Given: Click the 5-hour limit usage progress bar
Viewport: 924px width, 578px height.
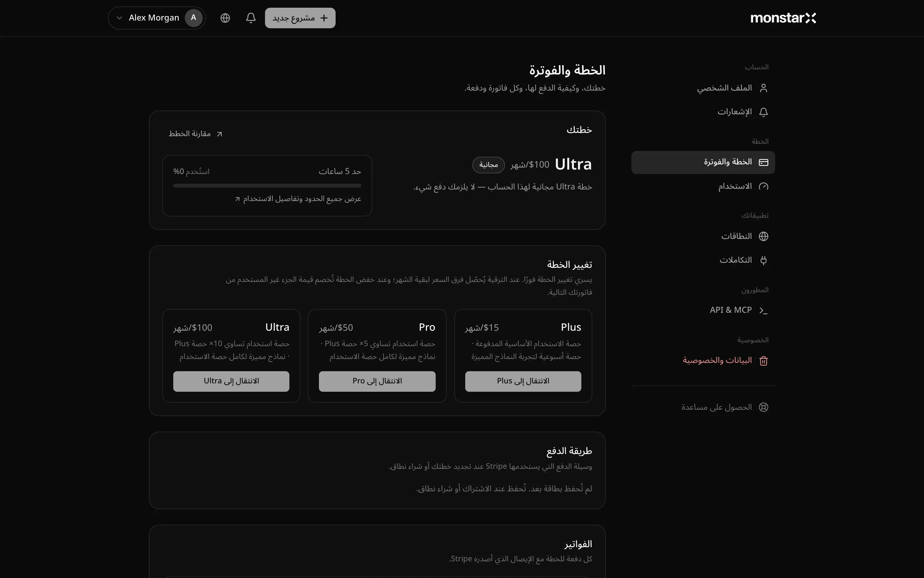Looking at the screenshot, I should (x=267, y=186).
